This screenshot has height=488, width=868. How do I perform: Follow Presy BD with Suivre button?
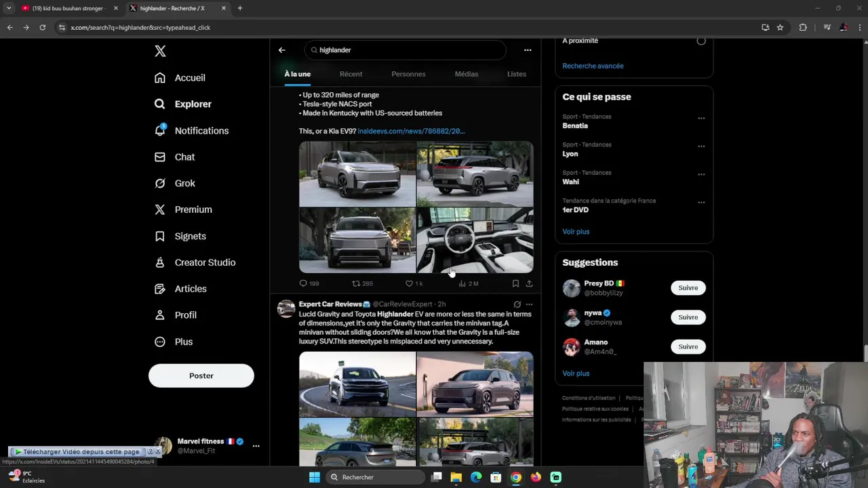point(688,288)
